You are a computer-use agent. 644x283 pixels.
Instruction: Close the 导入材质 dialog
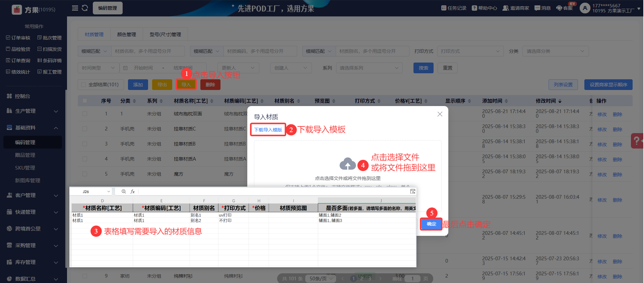click(x=440, y=114)
